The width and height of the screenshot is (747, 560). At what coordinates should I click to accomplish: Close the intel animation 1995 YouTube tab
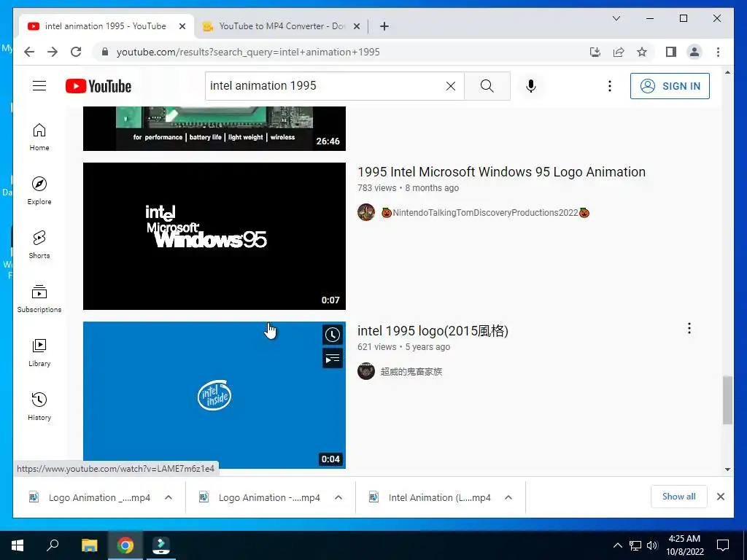point(182,26)
